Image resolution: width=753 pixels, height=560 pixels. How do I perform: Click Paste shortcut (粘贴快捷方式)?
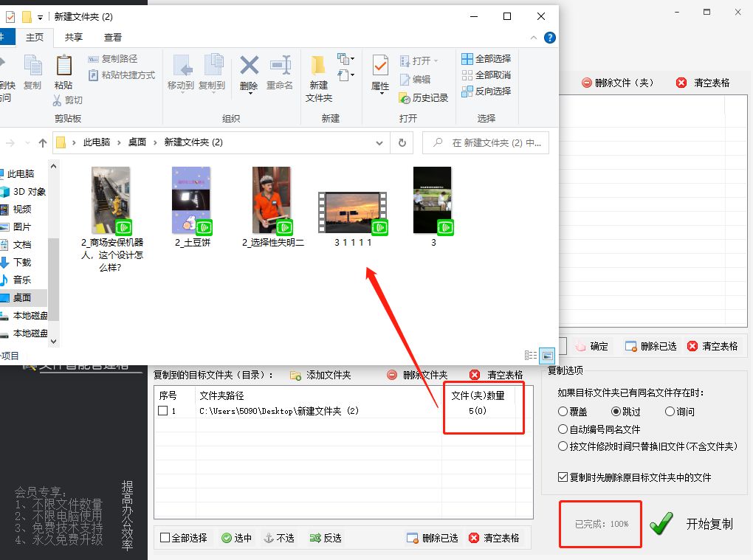pos(122,75)
